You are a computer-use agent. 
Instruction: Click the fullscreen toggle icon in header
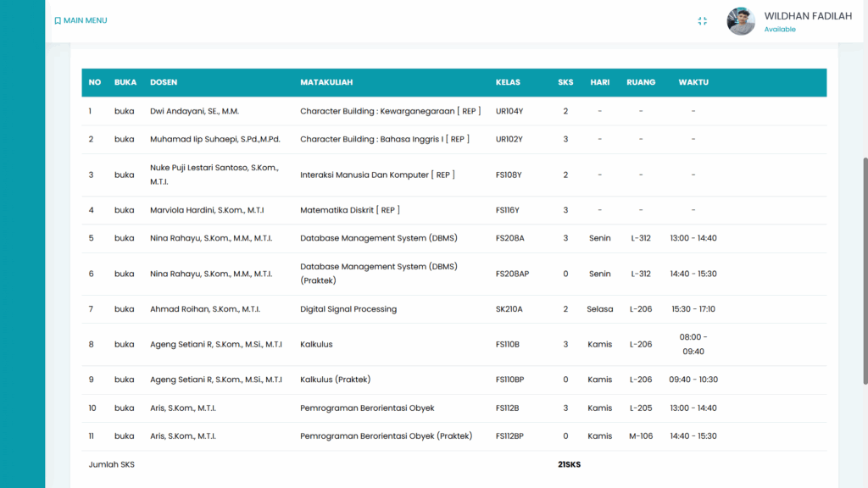point(702,21)
